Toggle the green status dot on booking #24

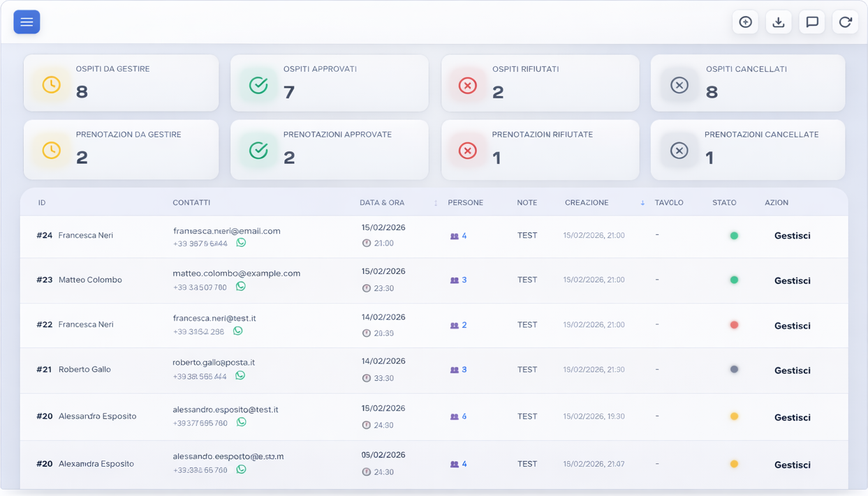click(x=734, y=235)
